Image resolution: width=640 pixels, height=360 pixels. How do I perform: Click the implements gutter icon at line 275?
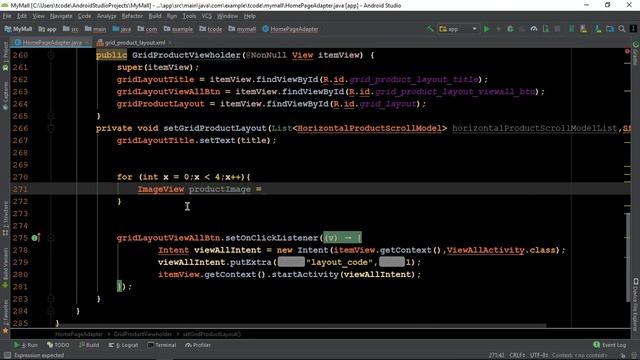click(x=36, y=238)
